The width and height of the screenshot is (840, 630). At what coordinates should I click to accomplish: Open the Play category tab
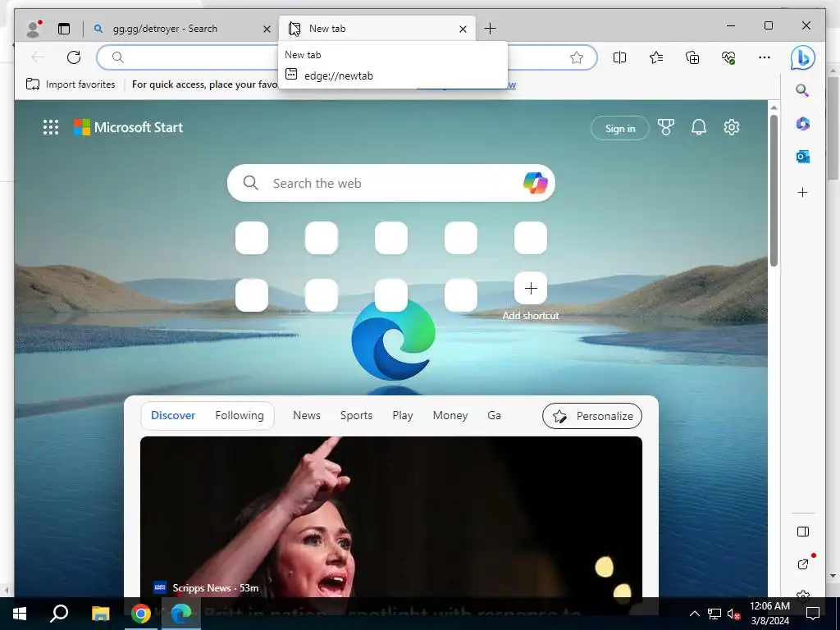[402, 415]
